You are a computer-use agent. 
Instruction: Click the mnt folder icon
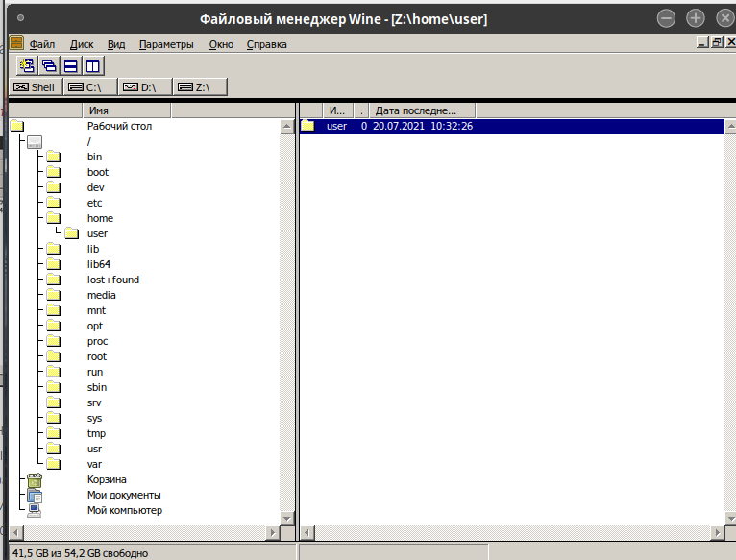[54, 310]
